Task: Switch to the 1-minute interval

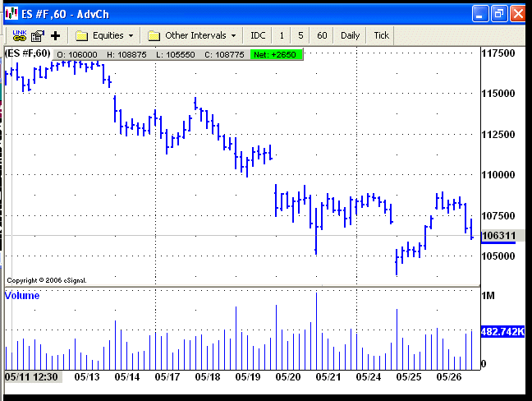Action: pyautogui.click(x=282, y=35)
